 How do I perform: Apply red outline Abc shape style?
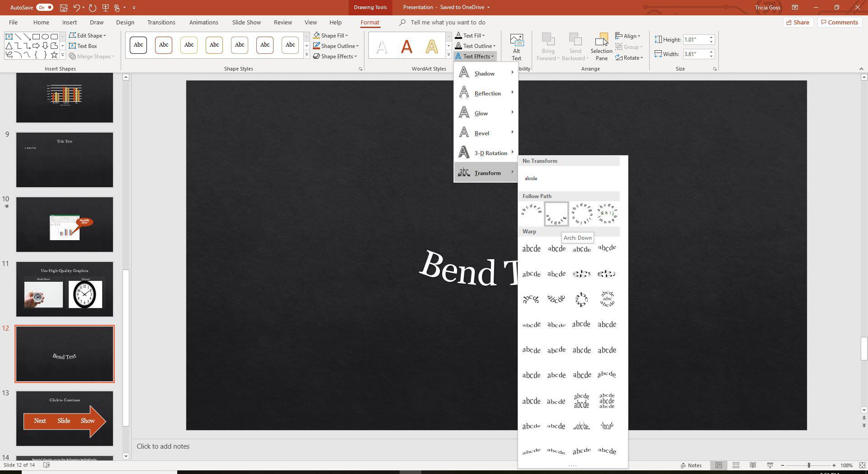[x=164, y=45]
